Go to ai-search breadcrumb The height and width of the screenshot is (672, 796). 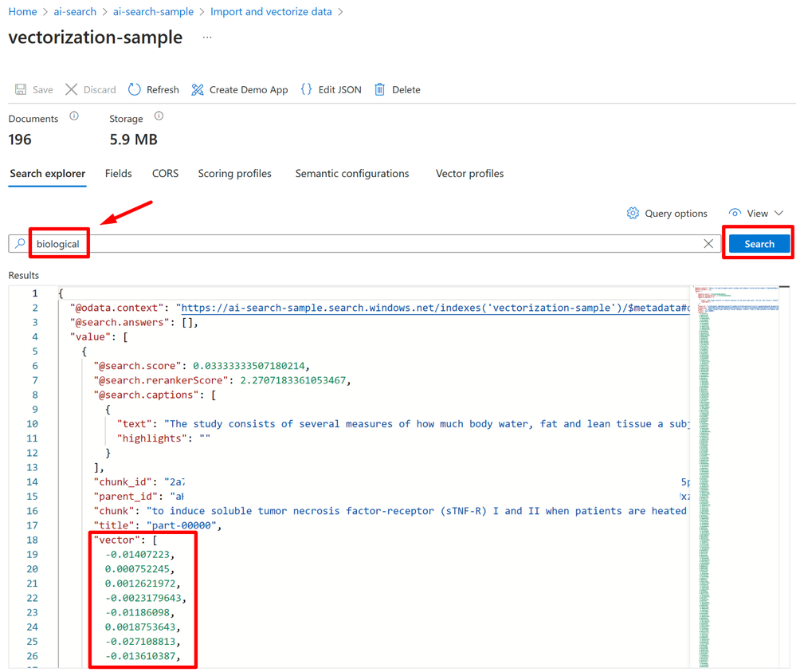click(75, 12)
